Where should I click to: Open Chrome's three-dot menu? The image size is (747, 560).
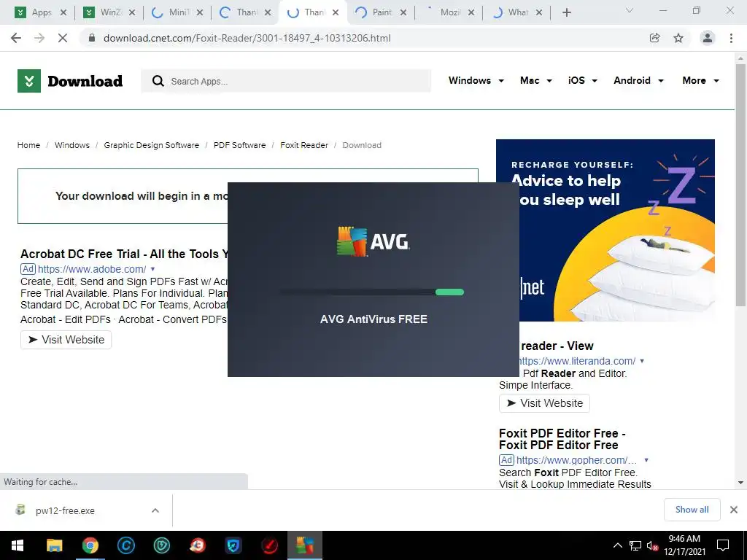click(731, 38)
